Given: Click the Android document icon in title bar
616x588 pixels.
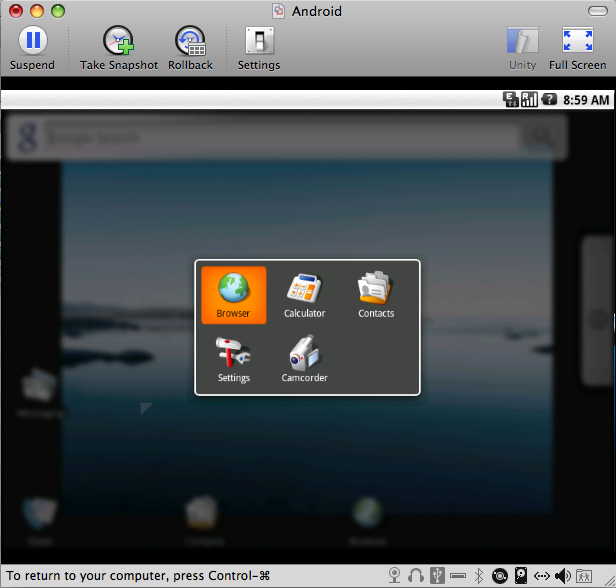Looking at the screenshot, I should [x=279, y=11].
